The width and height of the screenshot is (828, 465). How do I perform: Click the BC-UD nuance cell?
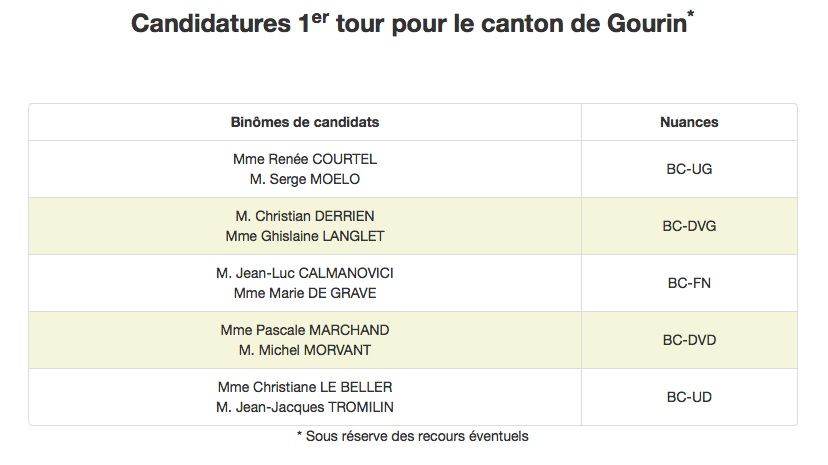tap(689, 397)
